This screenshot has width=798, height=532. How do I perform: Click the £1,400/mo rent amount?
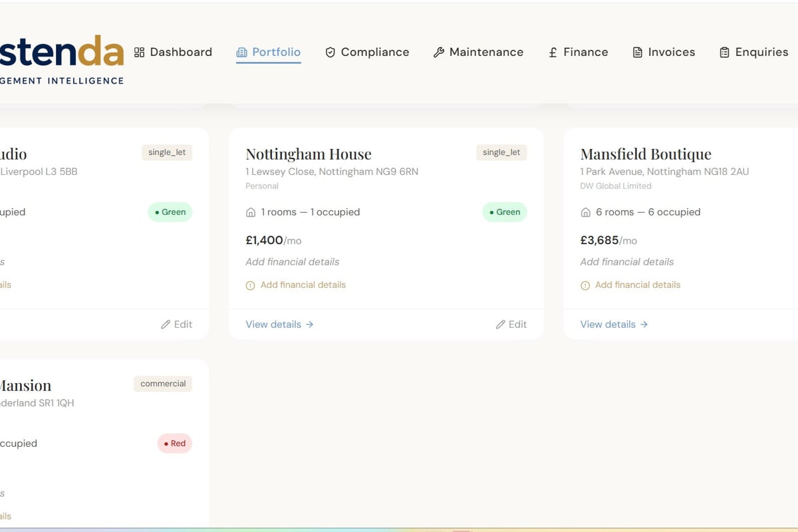pyautogui.click(x=273, y=241)
